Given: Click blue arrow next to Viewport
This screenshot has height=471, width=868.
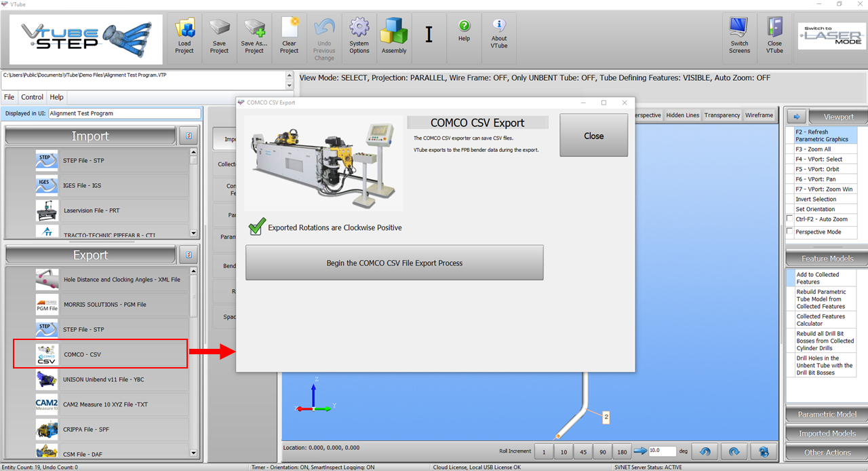Looking at the screenshot, I should click(x=797, y=116).
